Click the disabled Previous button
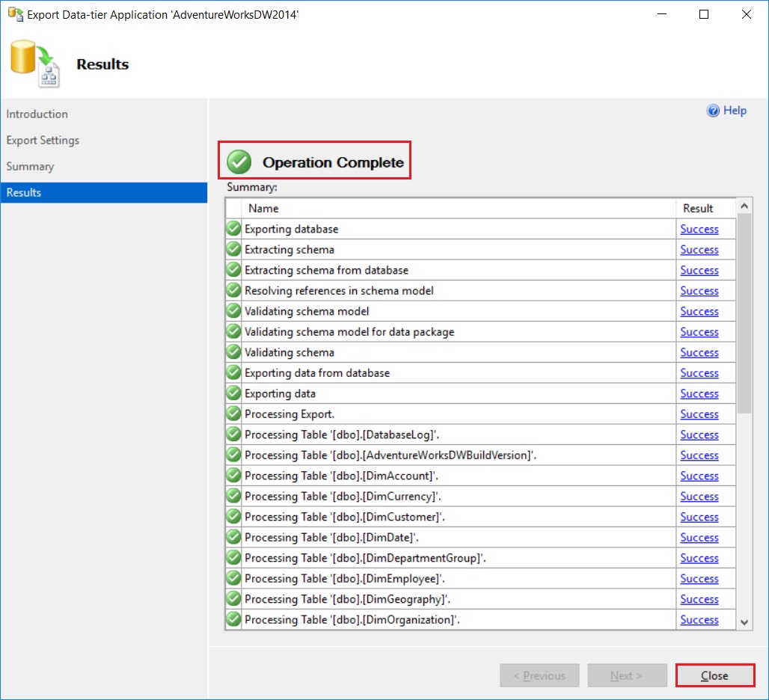Screen dimensions: 769x700 click(x=539, y=675)
